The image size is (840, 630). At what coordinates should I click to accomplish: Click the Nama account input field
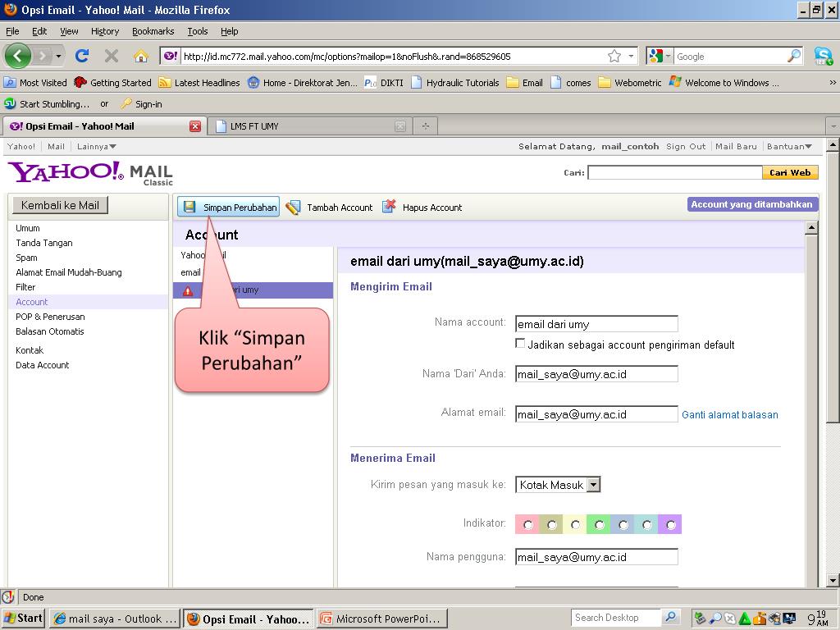pos(596,324)
